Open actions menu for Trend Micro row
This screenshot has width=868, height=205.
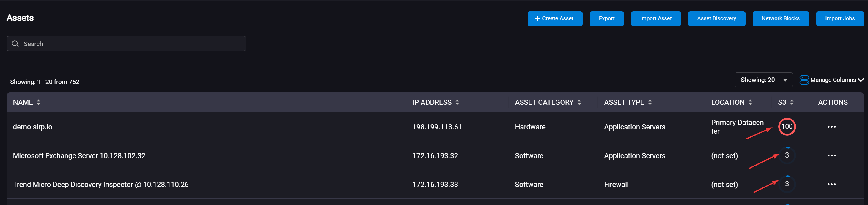click(x=831, y=185)
